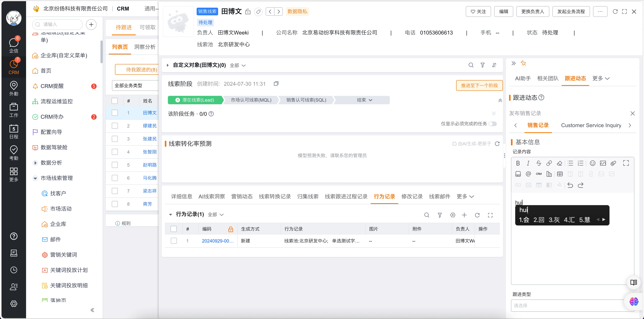Select 市场认可线索(MQL) stage
The image size is (644, 319).
pyautogui.click(x=251, y=100)
